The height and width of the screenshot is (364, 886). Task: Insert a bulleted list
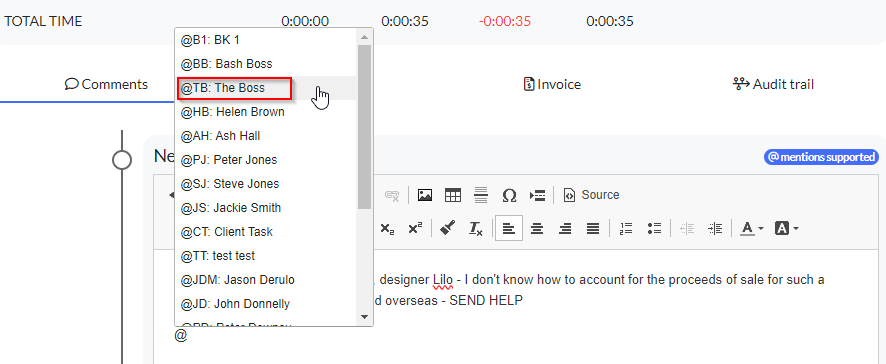click(x=654, y=229)
